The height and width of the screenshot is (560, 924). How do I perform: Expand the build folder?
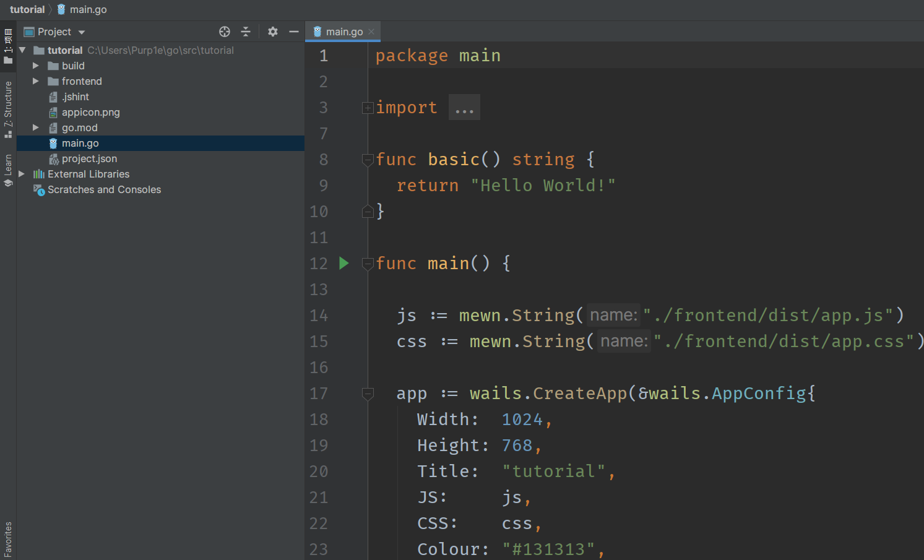pyautogui.click(x=36, y=66)
